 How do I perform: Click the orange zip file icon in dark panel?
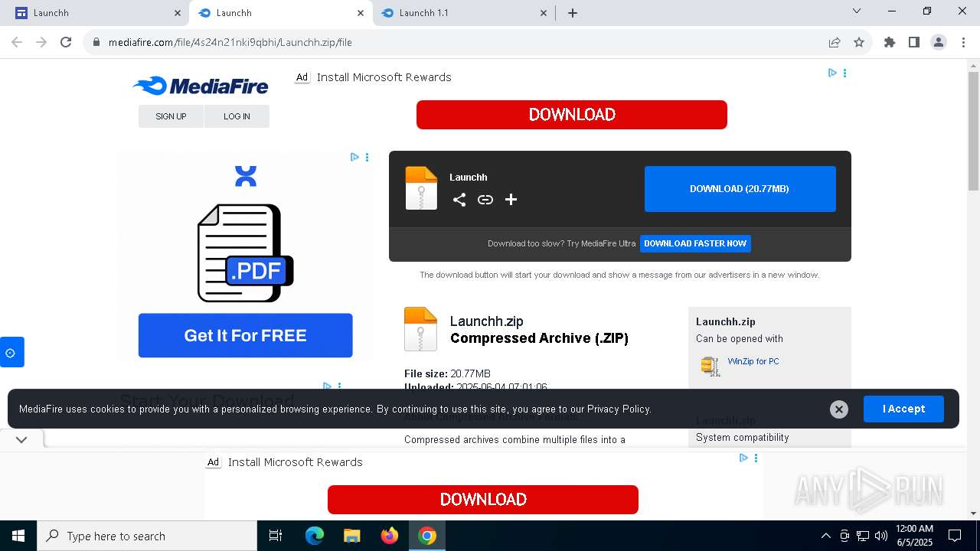click(x=421, y=188)
